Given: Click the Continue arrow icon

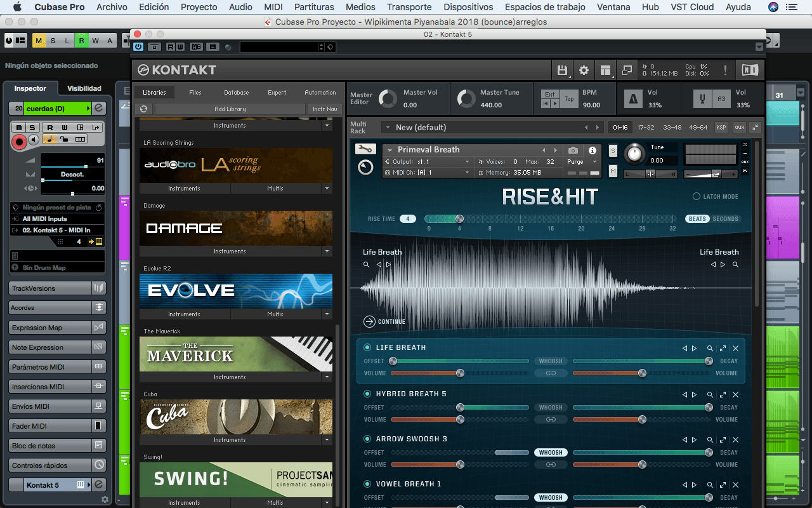Looking at the screenshot, I should 369,321.
